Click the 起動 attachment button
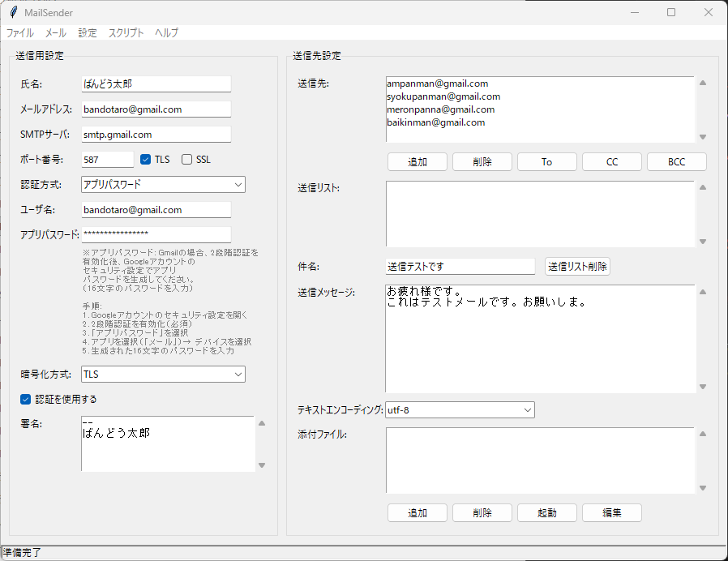 (546, 513)
